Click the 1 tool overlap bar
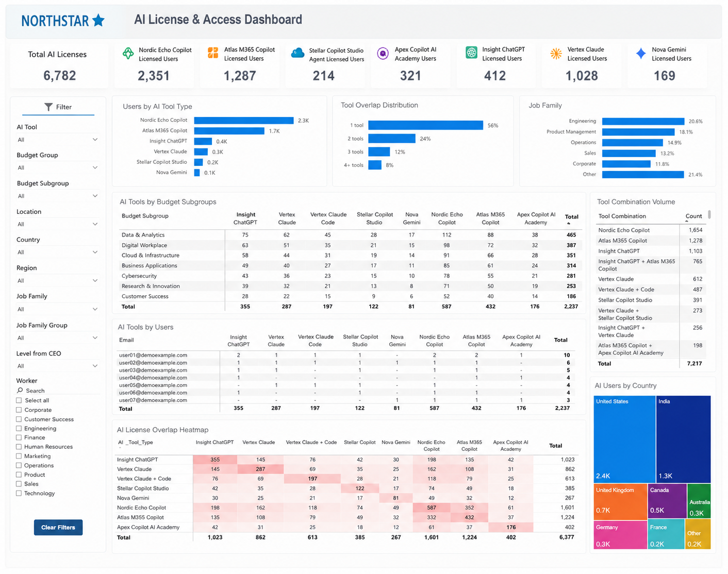Viewport: 728px width, 574px height. [425, 125]
